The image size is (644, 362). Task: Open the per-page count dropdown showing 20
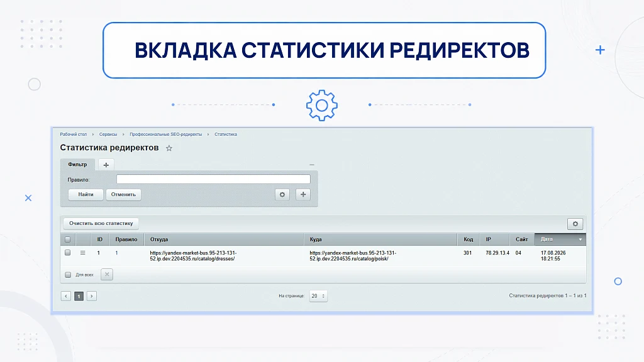tap(318, 296)
